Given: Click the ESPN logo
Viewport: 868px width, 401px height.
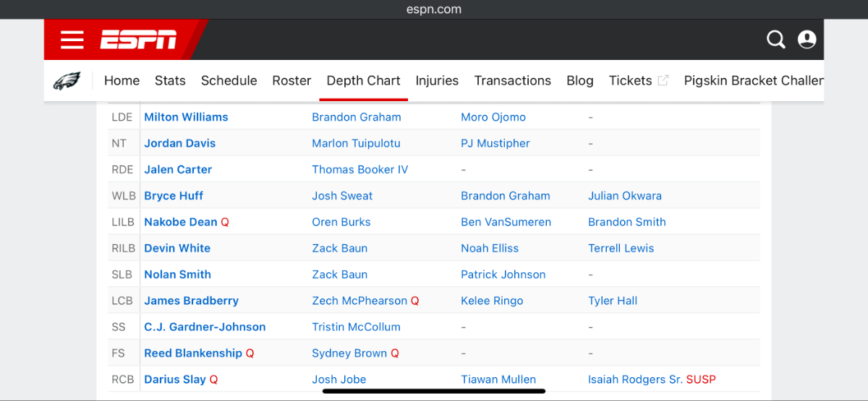Looking at the screenshot, I should tap(138, 40).
